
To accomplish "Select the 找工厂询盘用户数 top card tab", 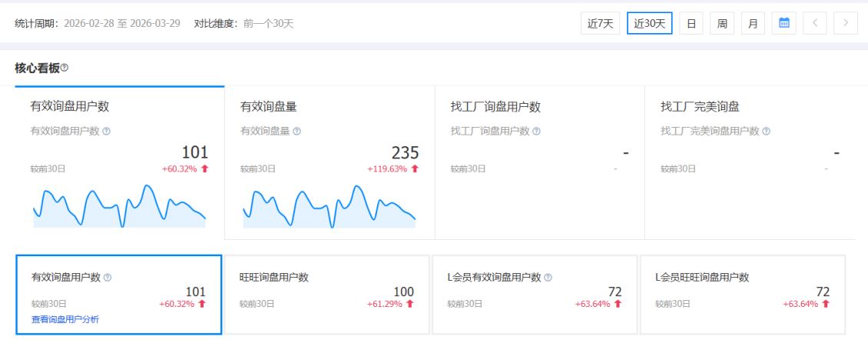I will [539, 107].
